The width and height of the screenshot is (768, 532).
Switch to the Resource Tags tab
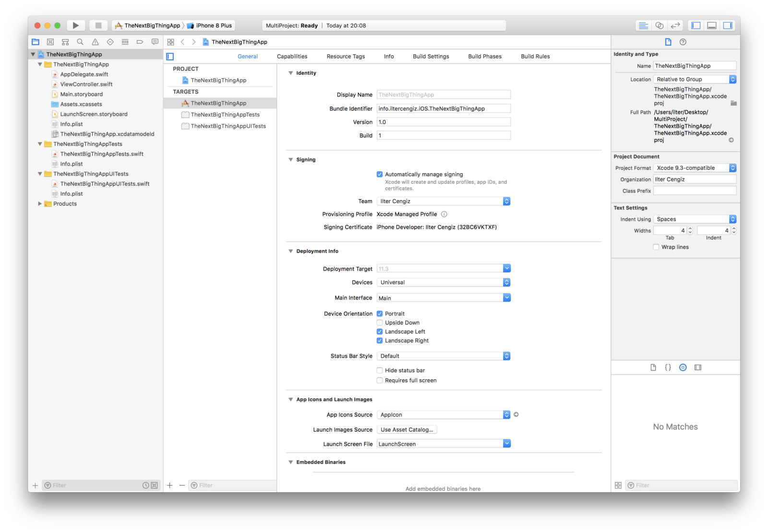346,57
